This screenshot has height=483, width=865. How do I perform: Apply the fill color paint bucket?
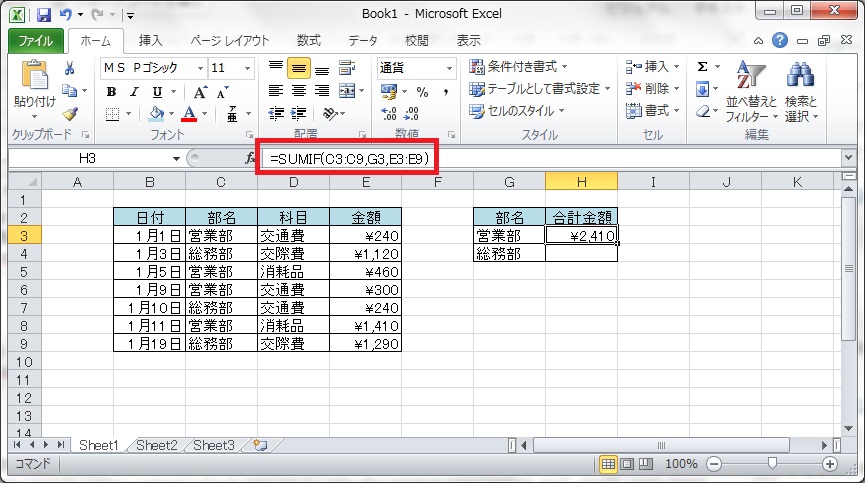point(156,114)
